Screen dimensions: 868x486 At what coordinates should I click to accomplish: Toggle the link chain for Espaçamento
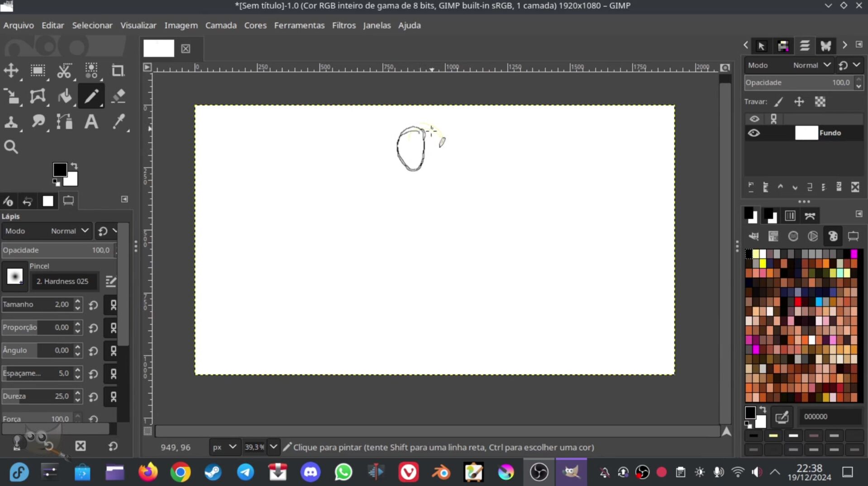[x=113, y=374]
